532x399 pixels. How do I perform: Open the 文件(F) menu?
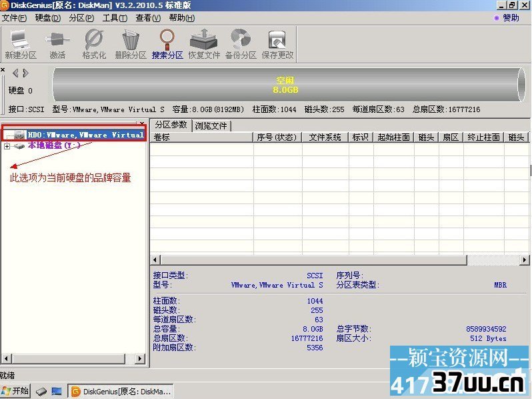[x=14, y=17]
